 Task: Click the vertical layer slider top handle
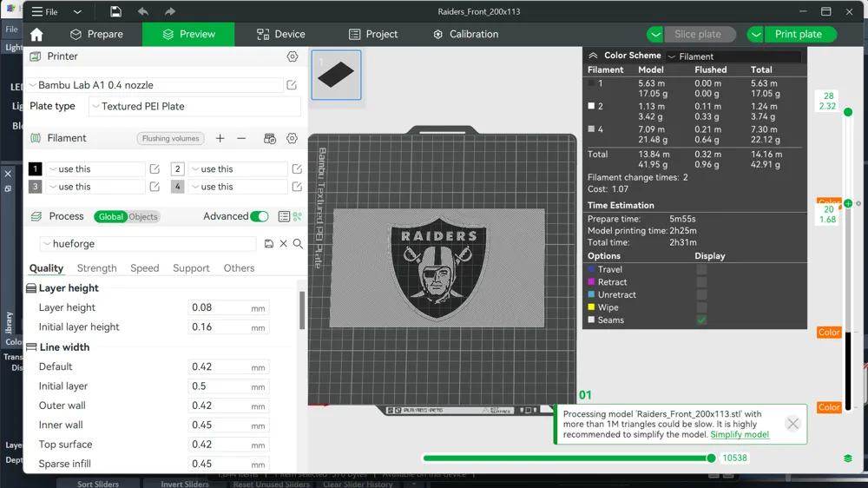click(847, 112)
